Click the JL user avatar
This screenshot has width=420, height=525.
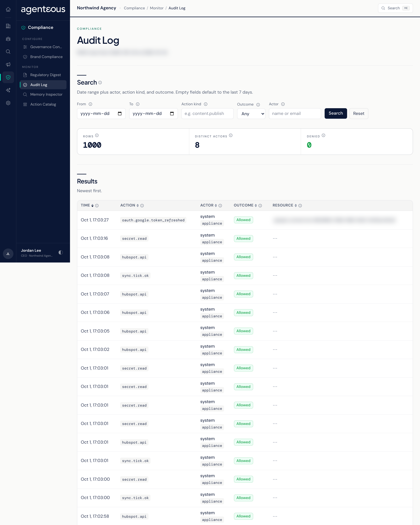(8, 254)
